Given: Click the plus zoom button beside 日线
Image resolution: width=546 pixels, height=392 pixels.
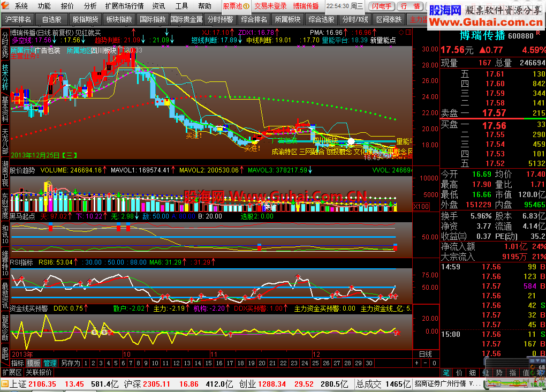Looking at the screenshot, I should [417, 363].
